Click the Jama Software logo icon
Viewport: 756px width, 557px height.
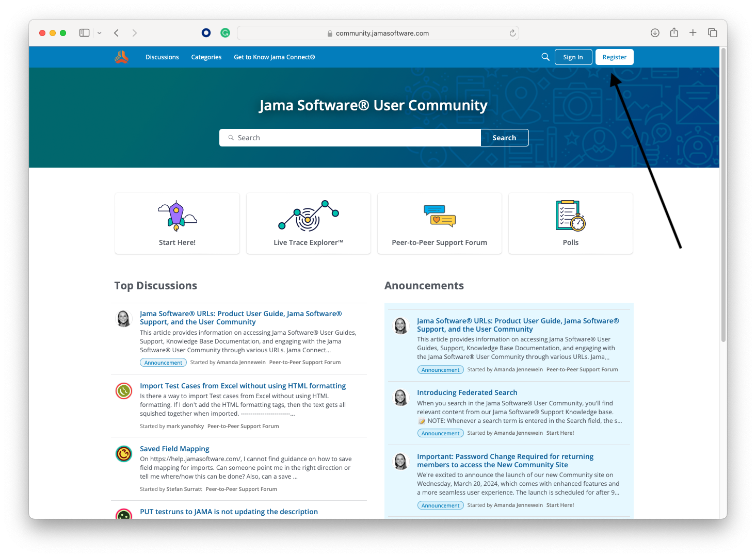tap(122, 57)
